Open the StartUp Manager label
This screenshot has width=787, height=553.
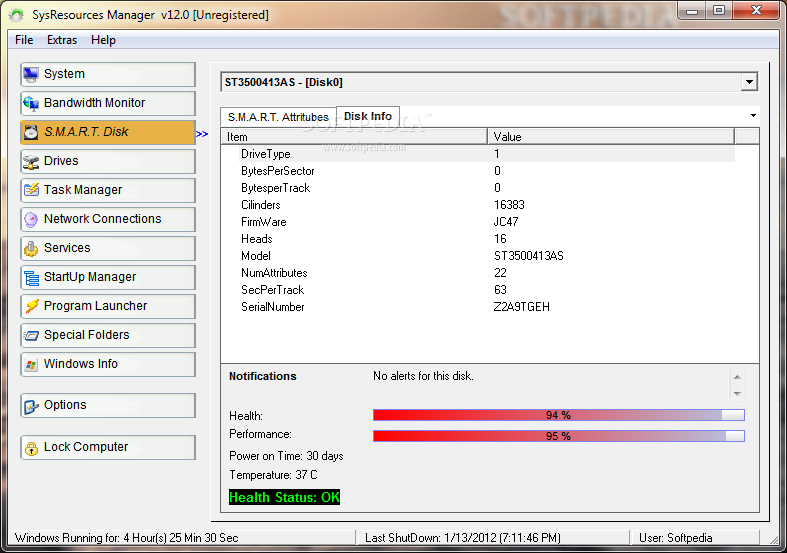(x=90, y=277)
